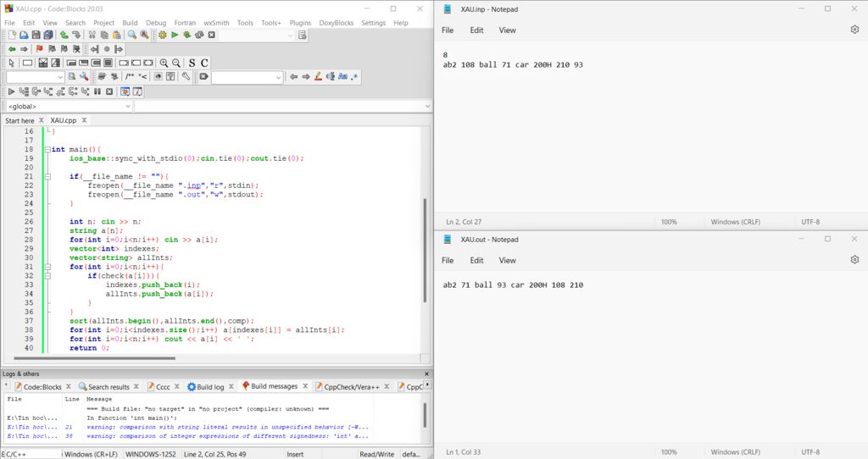Run the program with green play icon
Viewport: 868px width, 459px height.
(x=175, y=36)
